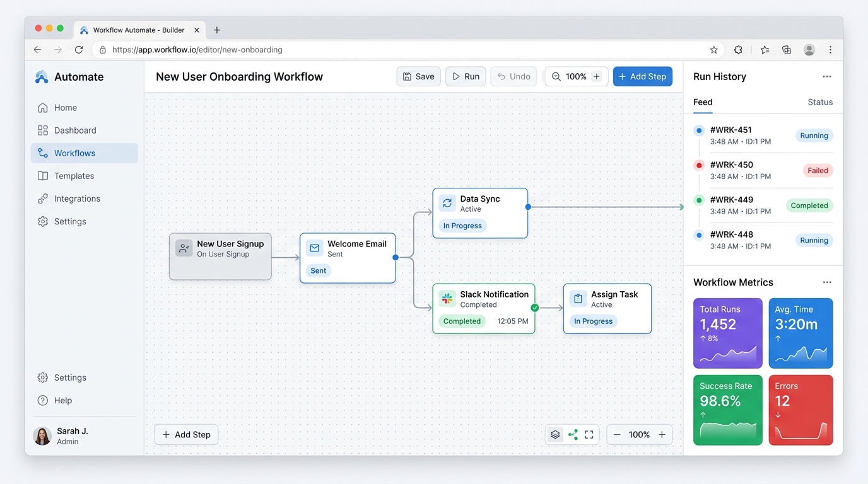Click the green node-graph layout icon

[573, 434]
